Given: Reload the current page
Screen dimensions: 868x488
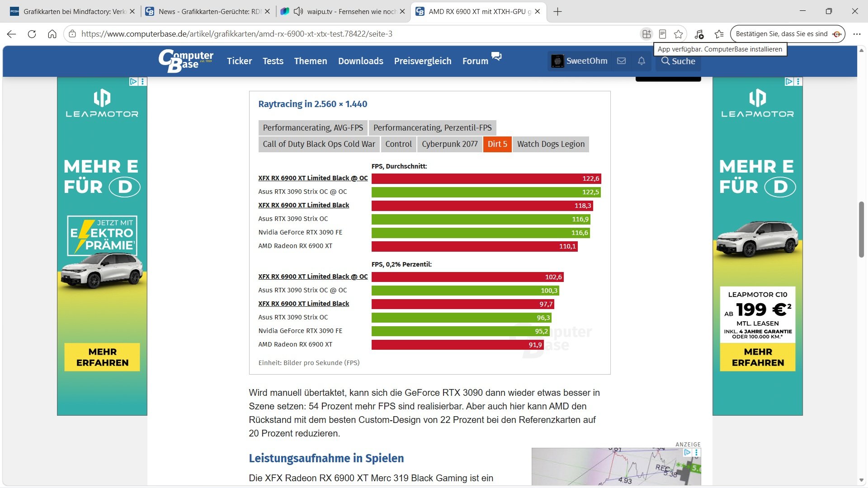Looking at the screenshot, I should (x=32, y=34).
